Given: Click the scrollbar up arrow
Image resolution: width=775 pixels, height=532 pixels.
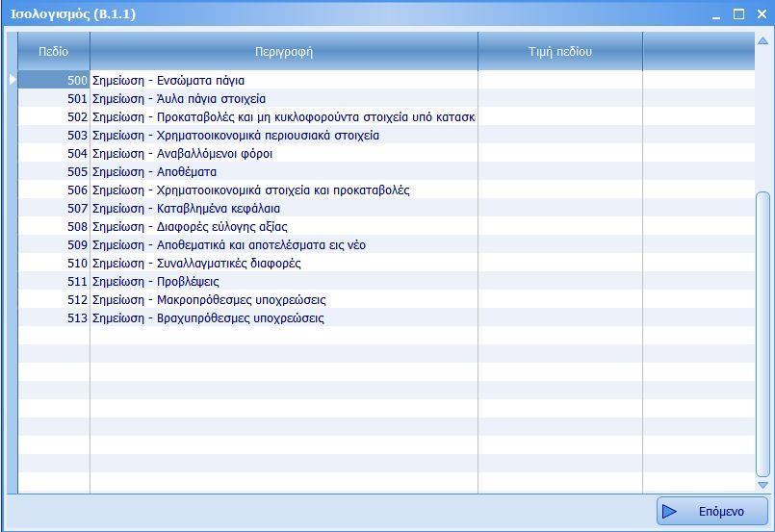Looking at the screenshot, I should (x=762, y=40).
